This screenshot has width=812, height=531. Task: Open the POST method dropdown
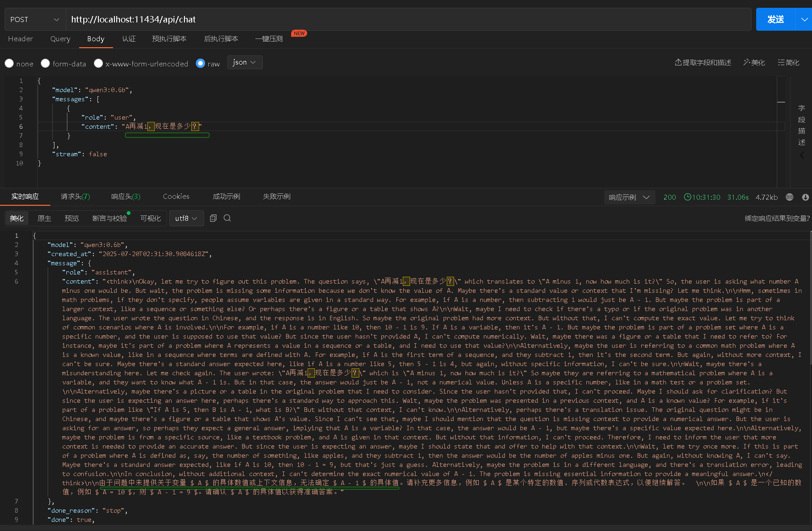pyautogui.click(x=35, y=19)
